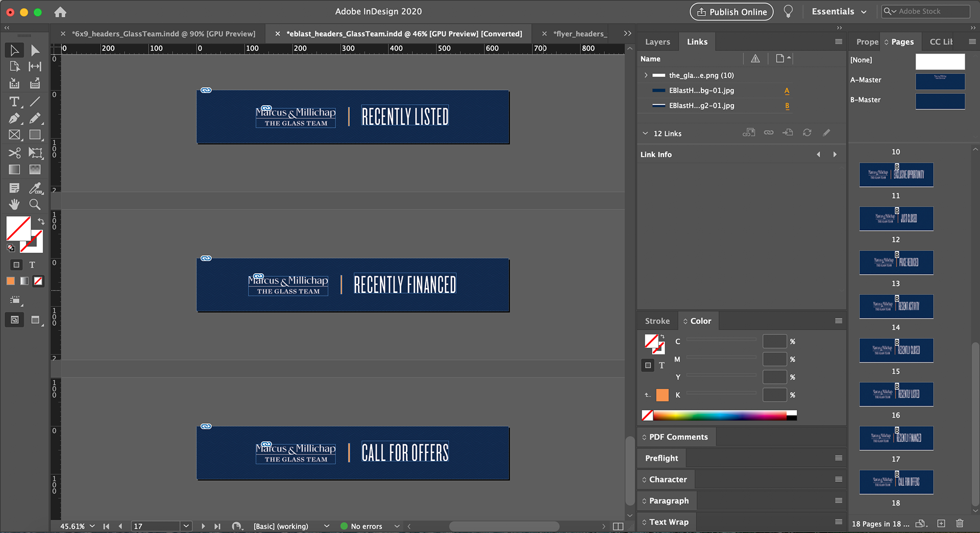
Task: Apply Color button in toolbox
Action: (11, 281)
